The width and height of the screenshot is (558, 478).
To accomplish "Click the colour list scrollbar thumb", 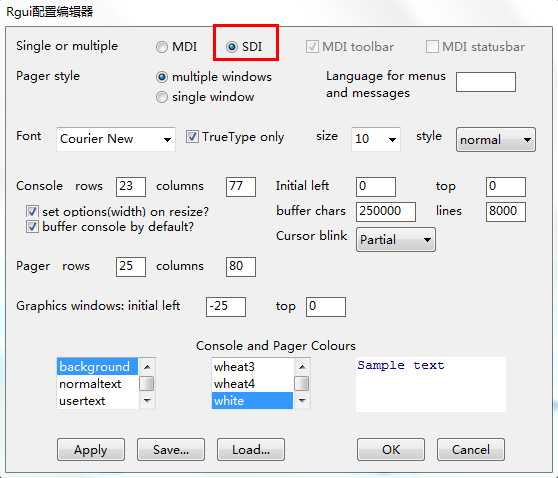I will (x=302, y=383).
